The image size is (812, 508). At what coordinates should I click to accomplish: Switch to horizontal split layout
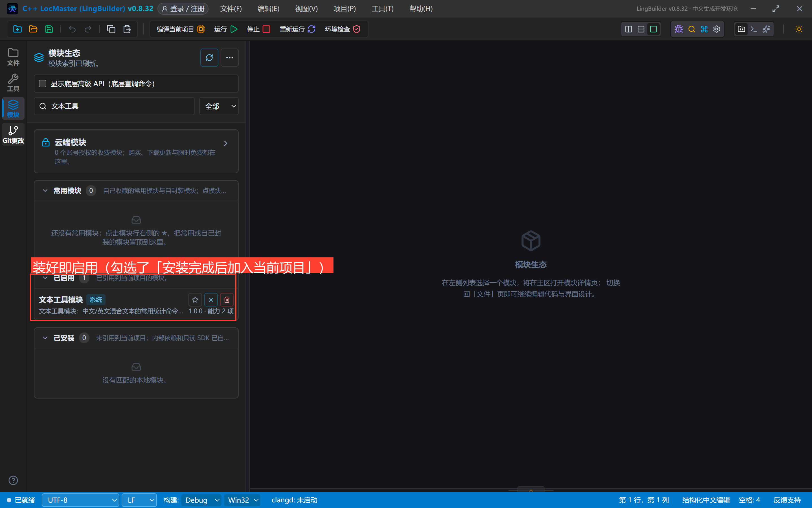point(641,29)
